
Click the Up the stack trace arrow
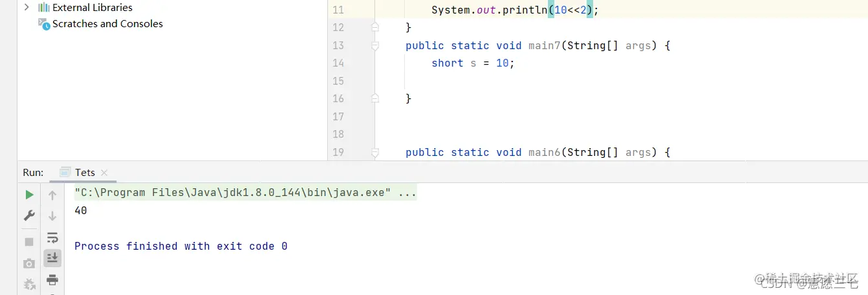(52, 195)
